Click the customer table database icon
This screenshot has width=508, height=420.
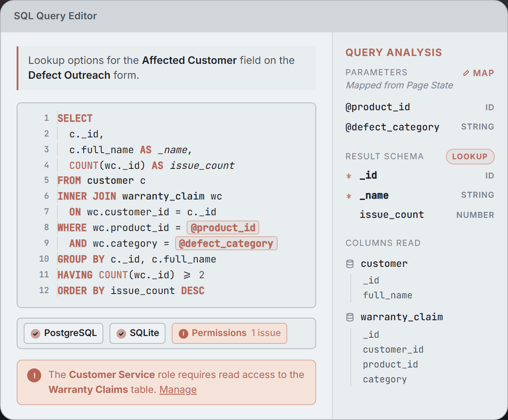[x=350, y=264]
